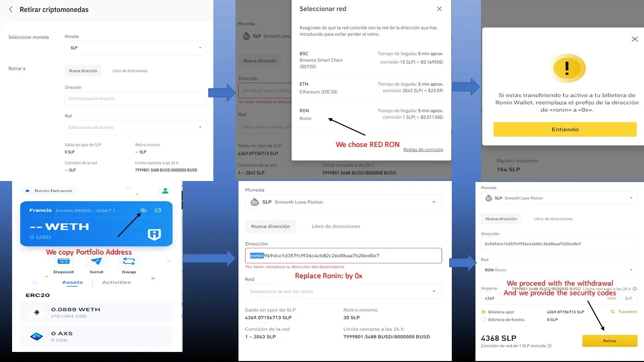Select Nueva dirección tab above the ronin: address field

271,226
